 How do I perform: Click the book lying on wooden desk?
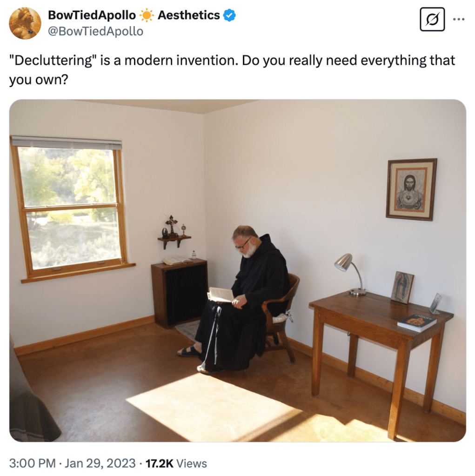[x=417, y=323]
